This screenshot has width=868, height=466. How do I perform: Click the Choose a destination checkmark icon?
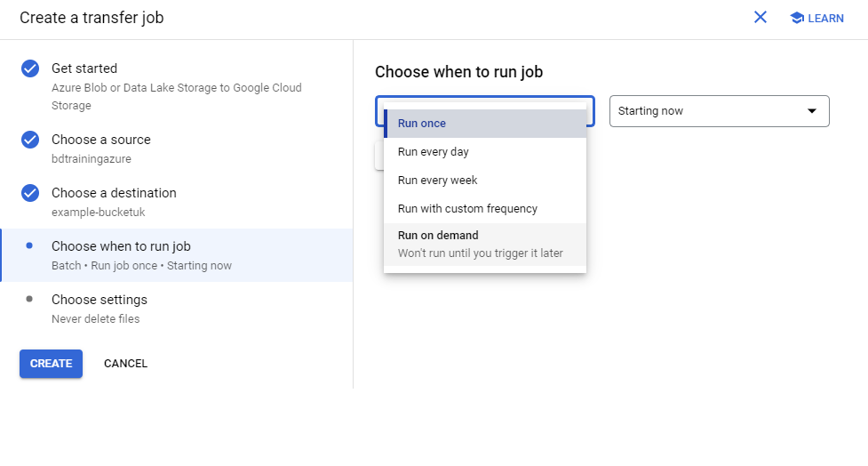30,193
